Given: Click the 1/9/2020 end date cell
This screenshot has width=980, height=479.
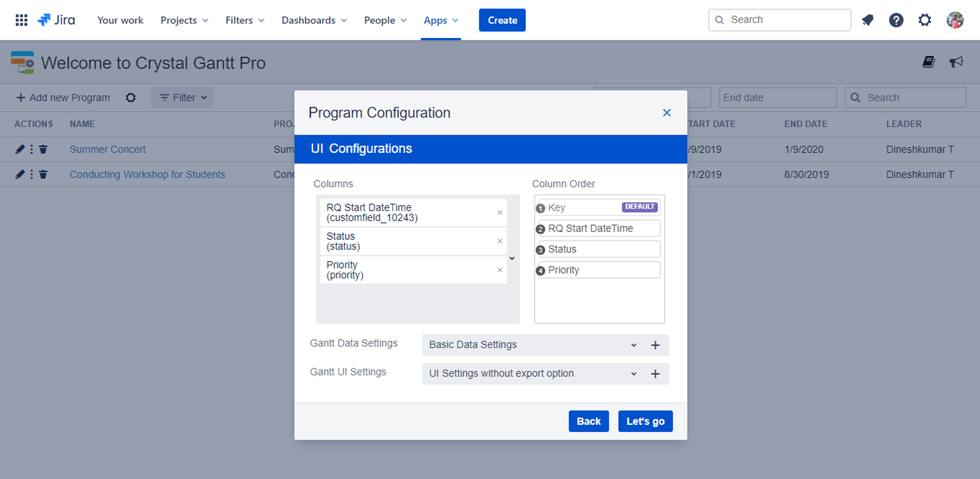Looking at the screenshot, I should [804, 150].
